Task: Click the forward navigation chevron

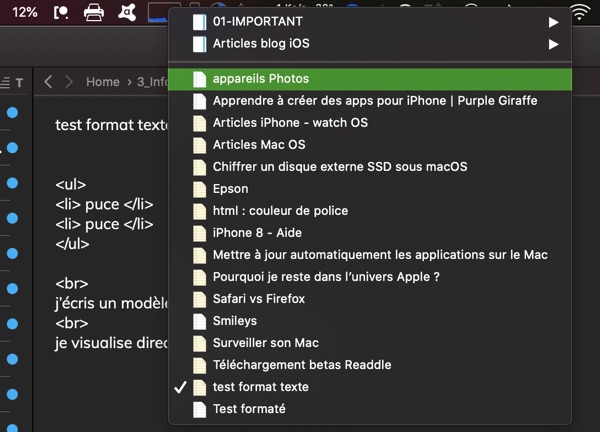Action: [70, 82]
